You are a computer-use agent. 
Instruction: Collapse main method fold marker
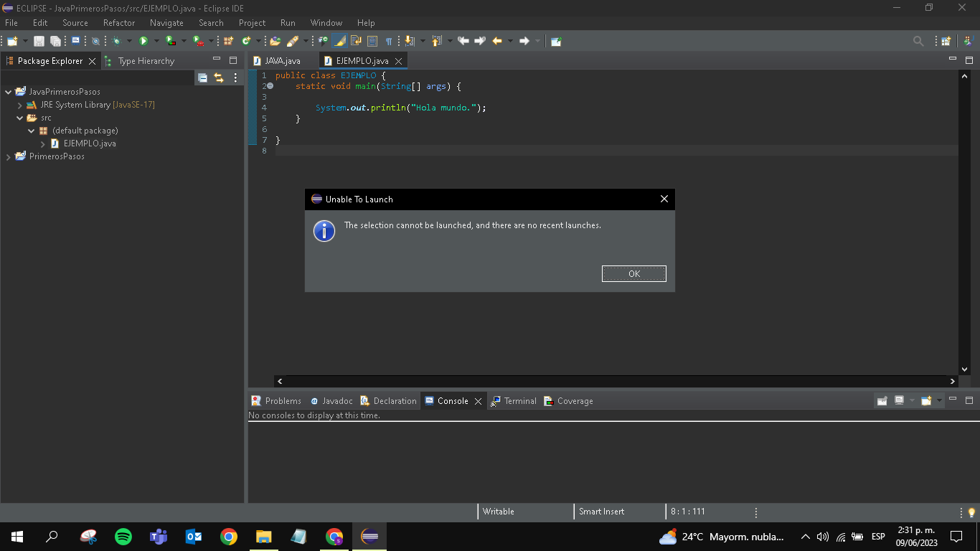point(270,86)
